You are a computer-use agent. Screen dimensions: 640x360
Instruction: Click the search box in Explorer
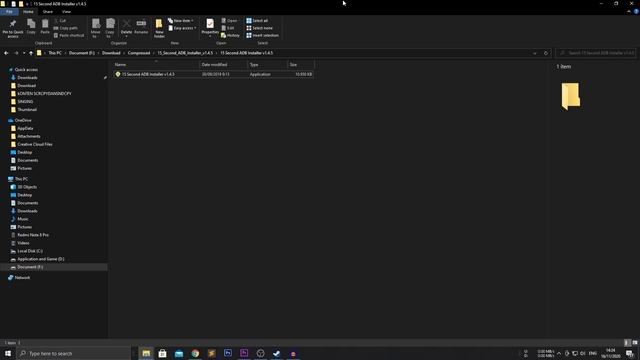coord(596,53)
